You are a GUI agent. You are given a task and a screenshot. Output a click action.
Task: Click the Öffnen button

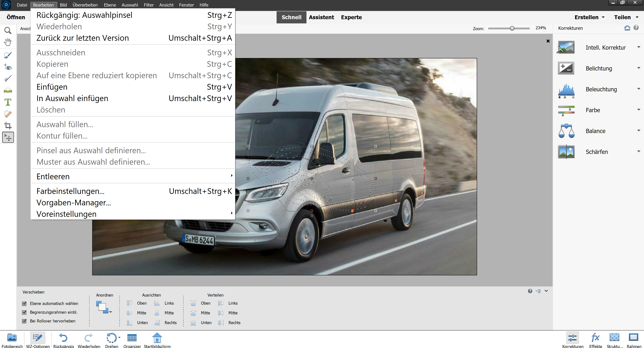(x=16, y=17)
